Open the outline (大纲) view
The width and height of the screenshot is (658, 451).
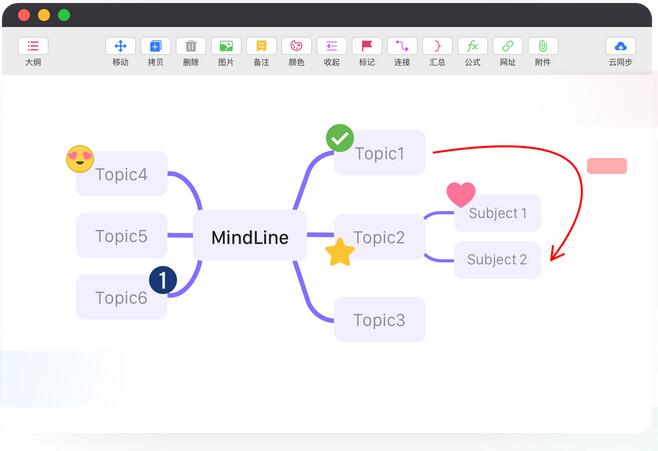click(x=33, y=46)
